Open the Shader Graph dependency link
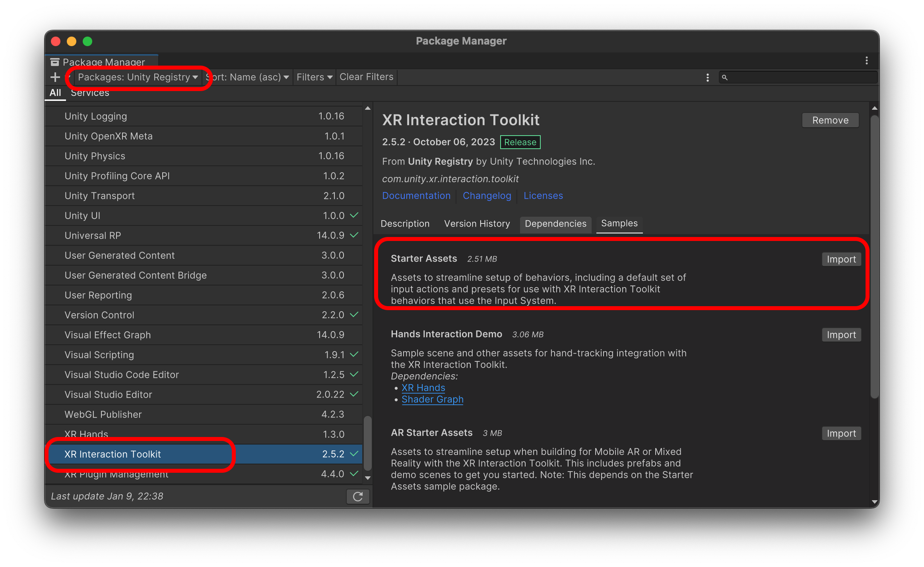Viewport: 924px width, 567px height. (433, 399)
